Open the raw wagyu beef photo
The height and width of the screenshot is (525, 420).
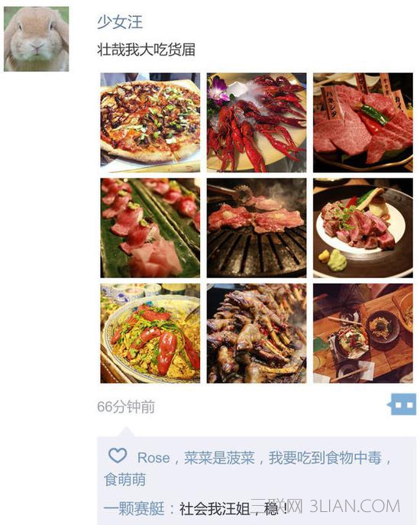[x=363, y=122]
